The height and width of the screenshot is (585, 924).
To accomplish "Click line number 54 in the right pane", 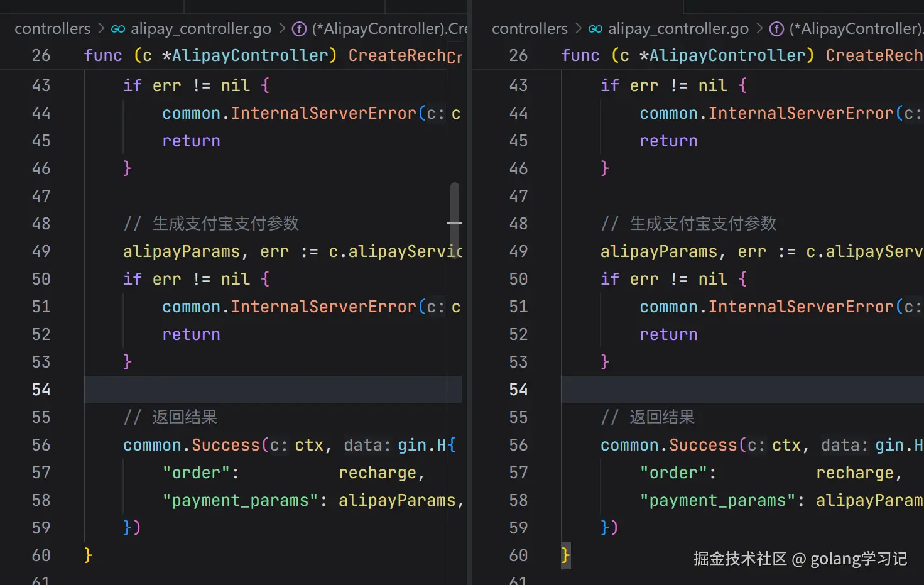I will (518, 390).
